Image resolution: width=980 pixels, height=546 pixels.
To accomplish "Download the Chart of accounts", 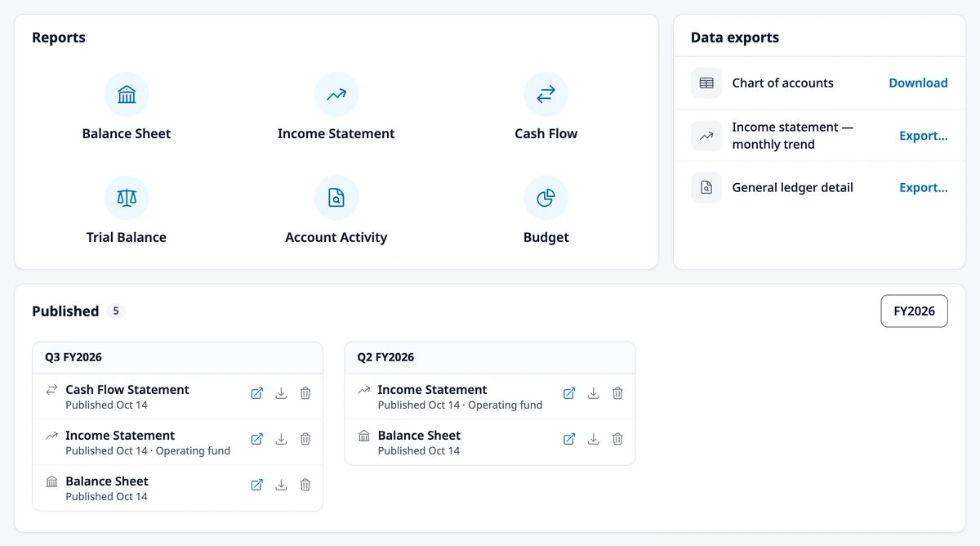I will click(x=918, y=83).
